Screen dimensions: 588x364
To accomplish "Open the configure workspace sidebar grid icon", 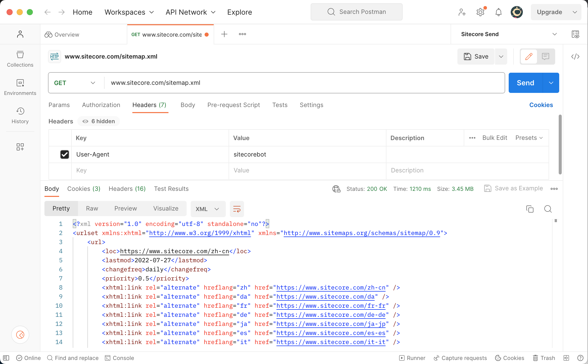I will [20, 147].
